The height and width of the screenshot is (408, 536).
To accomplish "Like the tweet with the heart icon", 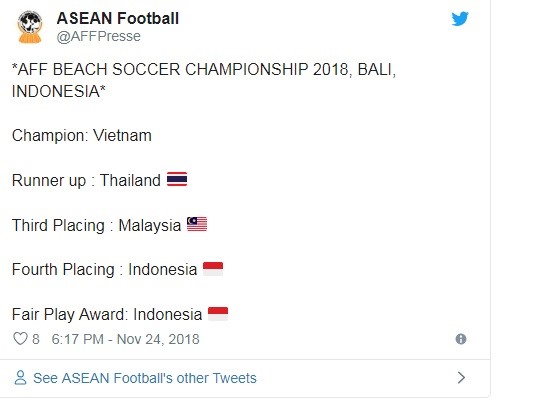I will pyautogui.click(x=20, y=339).
